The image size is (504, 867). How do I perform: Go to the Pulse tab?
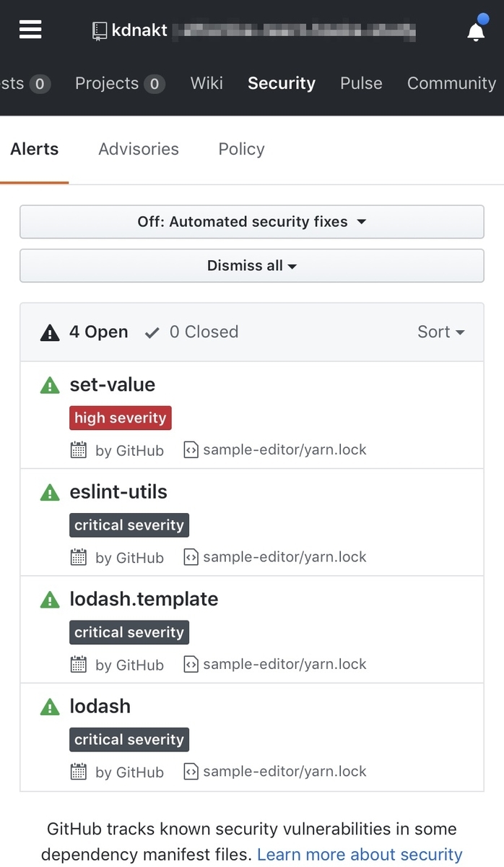[361, 83]
